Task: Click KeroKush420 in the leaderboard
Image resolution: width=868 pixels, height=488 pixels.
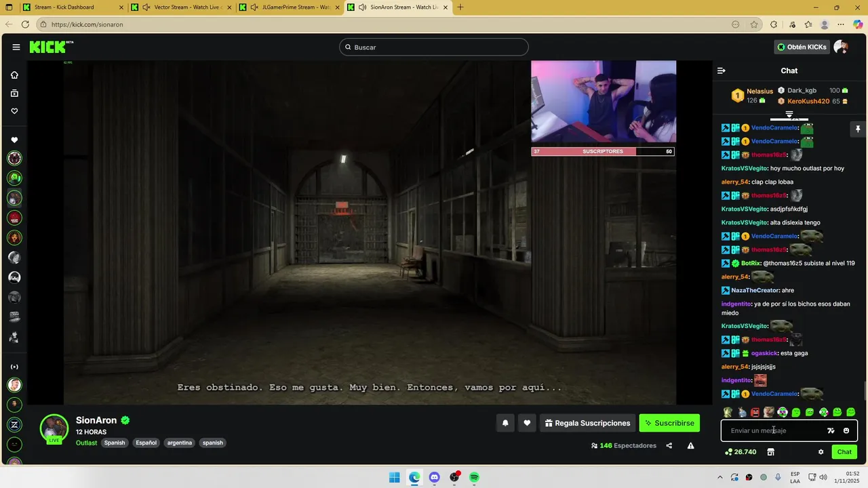Action: [x=808, y=101]
